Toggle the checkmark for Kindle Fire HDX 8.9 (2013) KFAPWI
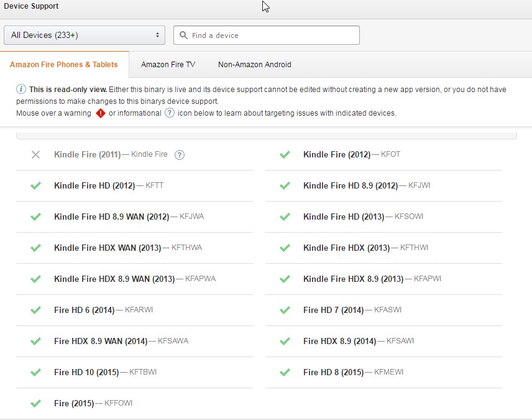This screenshot has height=420, width=532. point(285,279)
